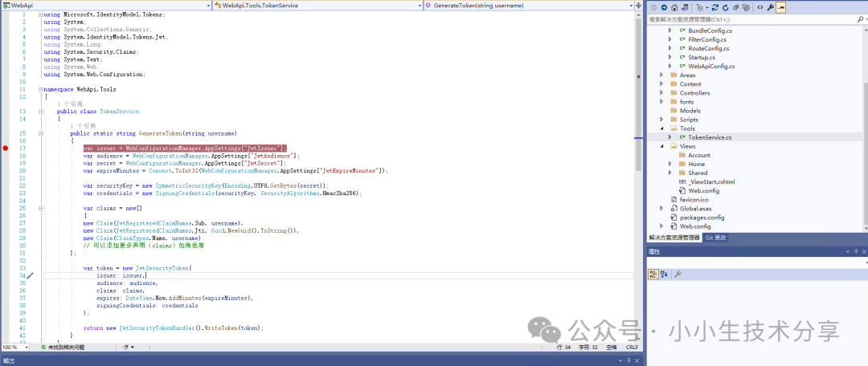The width and height of the screenshot is (868, 366).
Task: Open Properties via the wrench icon
Action: coord(770,7)
